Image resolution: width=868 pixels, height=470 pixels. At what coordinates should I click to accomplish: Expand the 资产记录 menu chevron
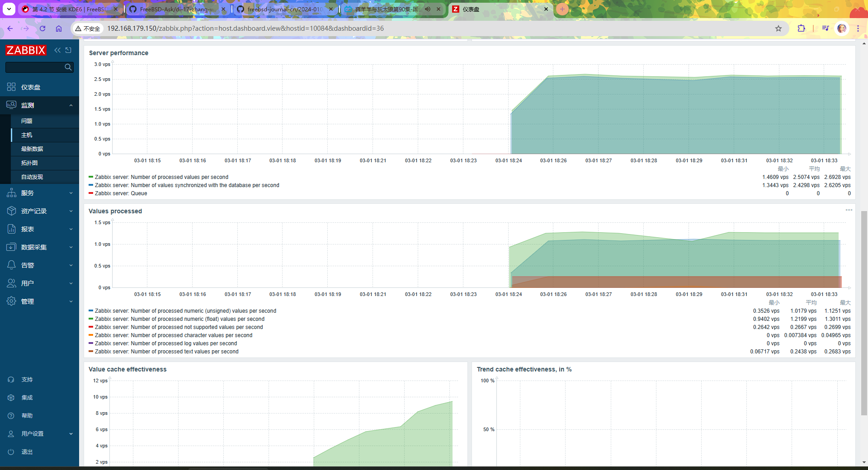[71, 211]
